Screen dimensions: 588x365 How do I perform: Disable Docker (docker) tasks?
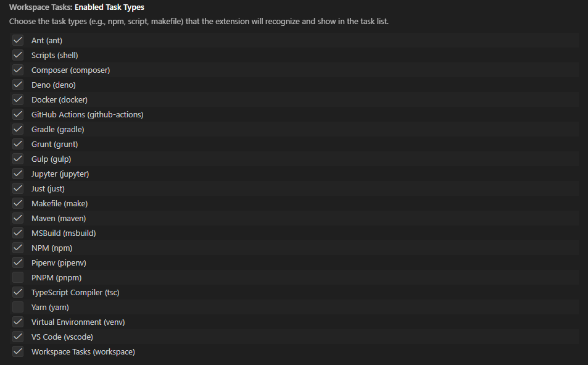[x=18, y=99]
